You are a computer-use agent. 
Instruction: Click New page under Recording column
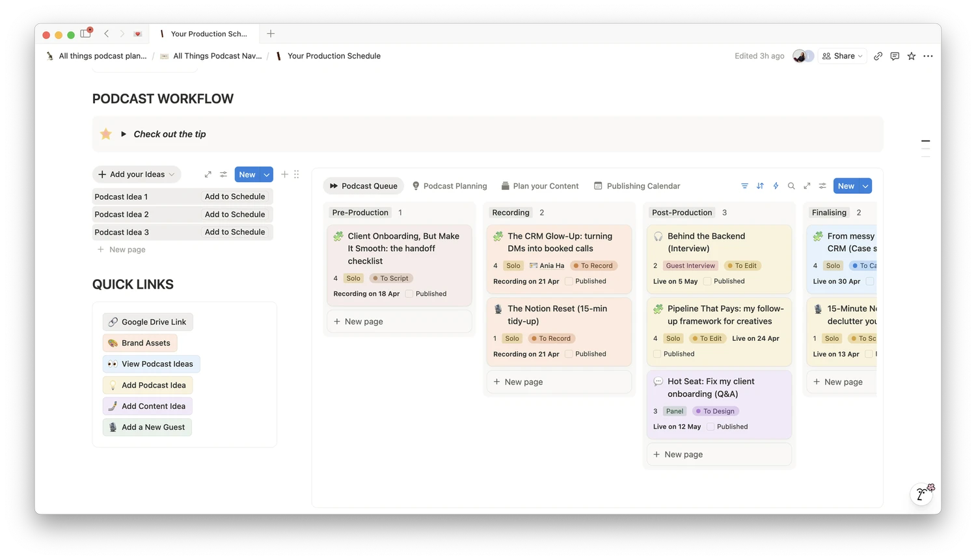tap(560, 382)
